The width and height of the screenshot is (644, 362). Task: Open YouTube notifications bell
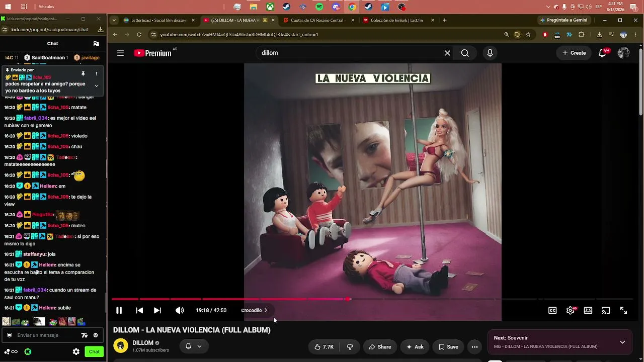click(x=602, y=53)
